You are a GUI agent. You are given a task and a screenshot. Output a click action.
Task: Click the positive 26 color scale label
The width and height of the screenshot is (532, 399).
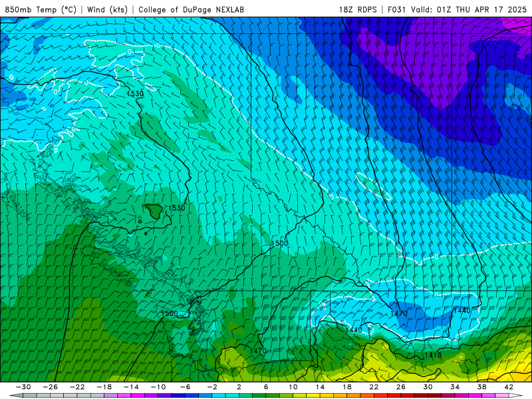coord(401,387)
